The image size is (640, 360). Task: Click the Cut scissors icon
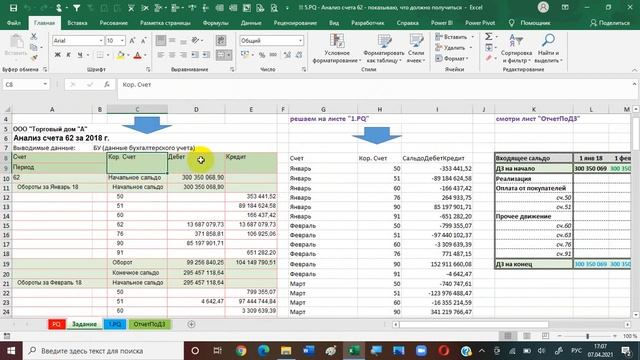coord(33,37)
